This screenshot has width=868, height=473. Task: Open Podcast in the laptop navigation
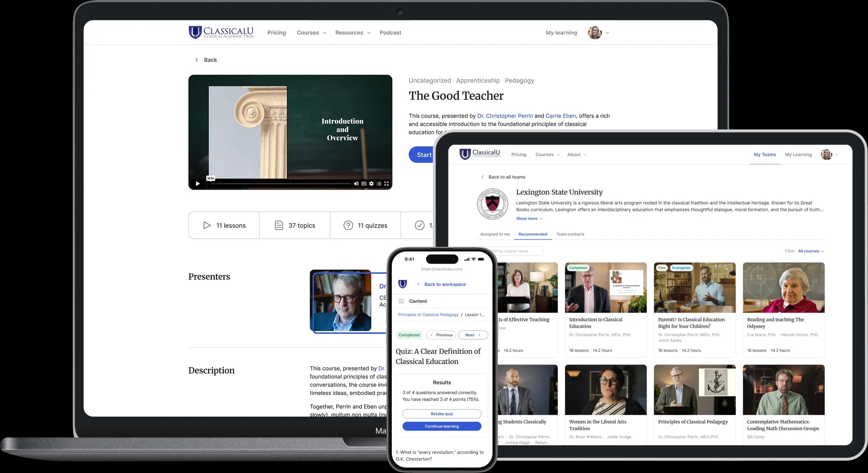tap(390, 32)
